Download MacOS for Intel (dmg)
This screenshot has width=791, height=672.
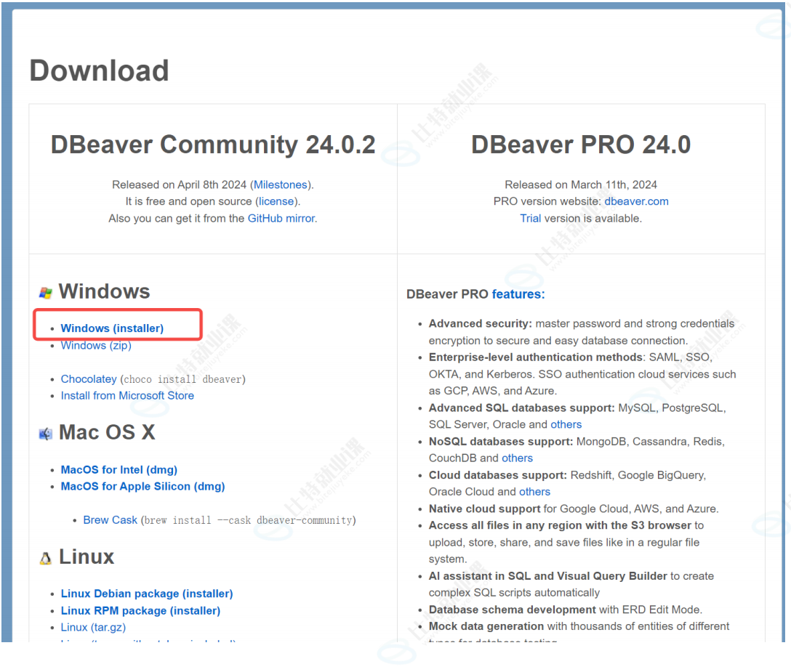(x=119, y=470)
